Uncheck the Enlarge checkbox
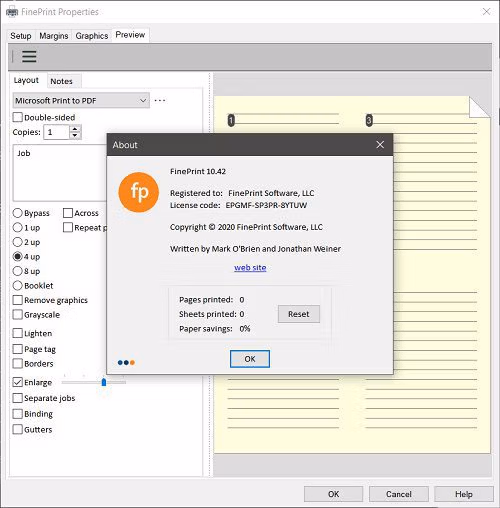The image size is (500, 508). pos(17,382)
